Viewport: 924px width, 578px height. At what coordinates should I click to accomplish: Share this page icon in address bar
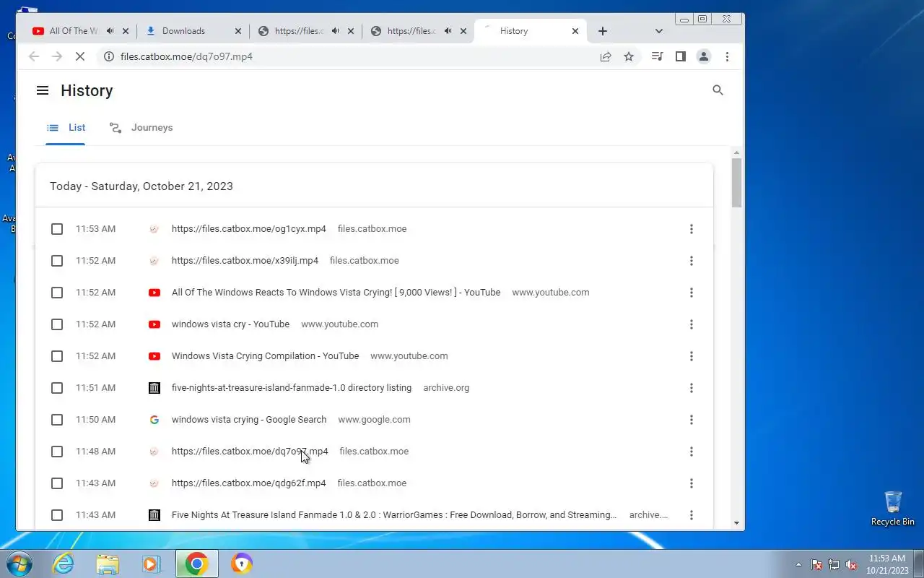click(606, 56)
